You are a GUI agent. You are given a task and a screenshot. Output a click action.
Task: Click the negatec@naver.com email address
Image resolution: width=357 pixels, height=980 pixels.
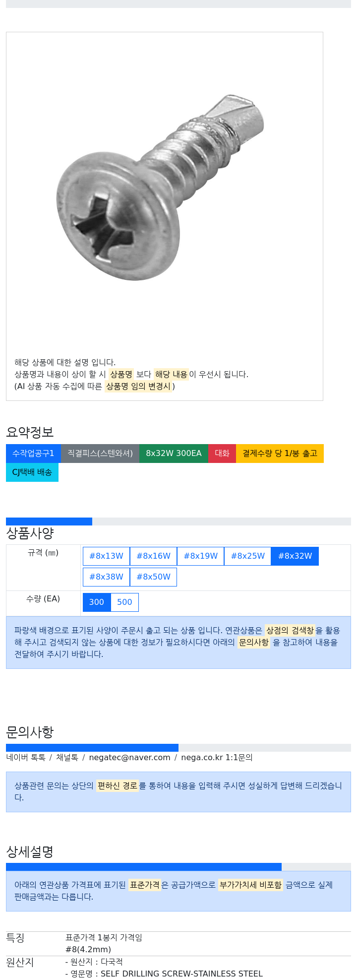(129, 757)
